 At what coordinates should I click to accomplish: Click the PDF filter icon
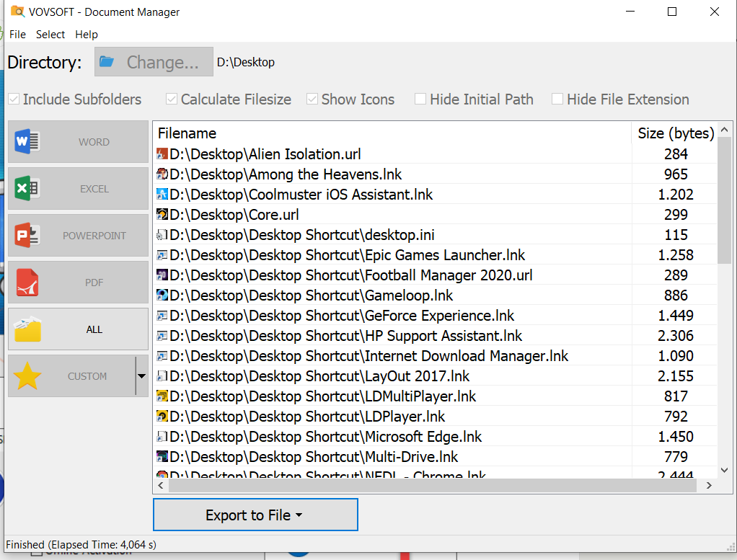click(x=27, y=283)
